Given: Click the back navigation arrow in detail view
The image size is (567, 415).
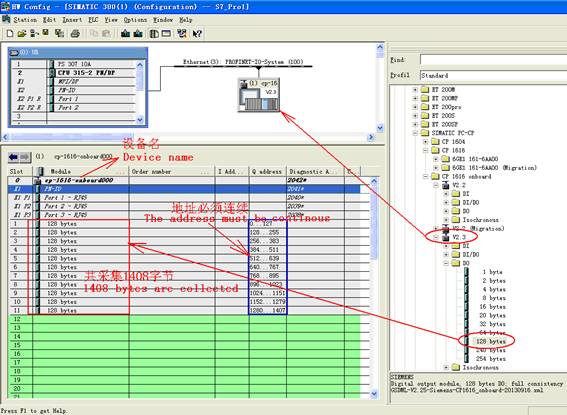Looking at the screenshot, I should tap(14, 157).
